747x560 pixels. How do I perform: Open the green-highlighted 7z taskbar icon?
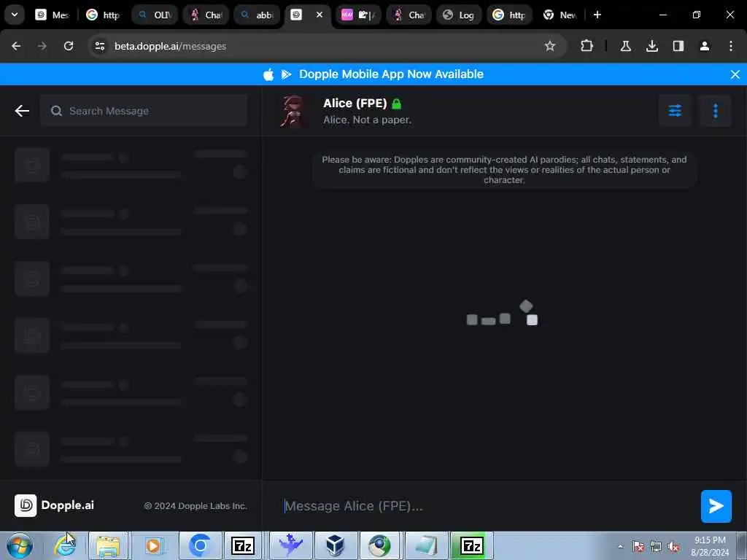point(472,545)
